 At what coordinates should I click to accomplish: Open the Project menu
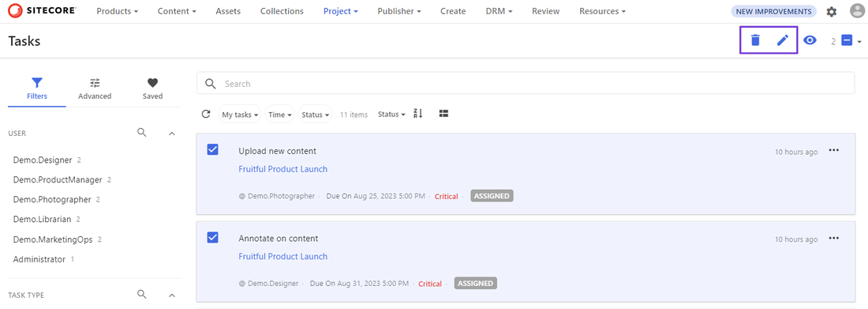[340, 11]
